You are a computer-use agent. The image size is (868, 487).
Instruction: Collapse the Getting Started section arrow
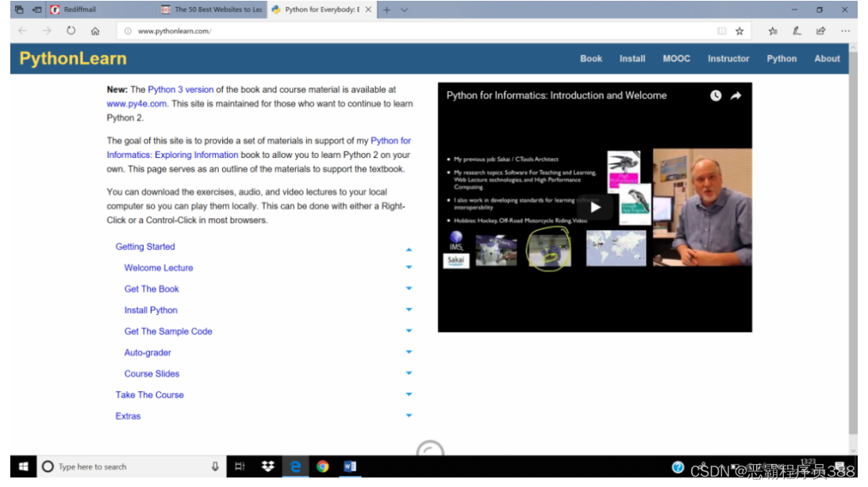coord(409,250)
